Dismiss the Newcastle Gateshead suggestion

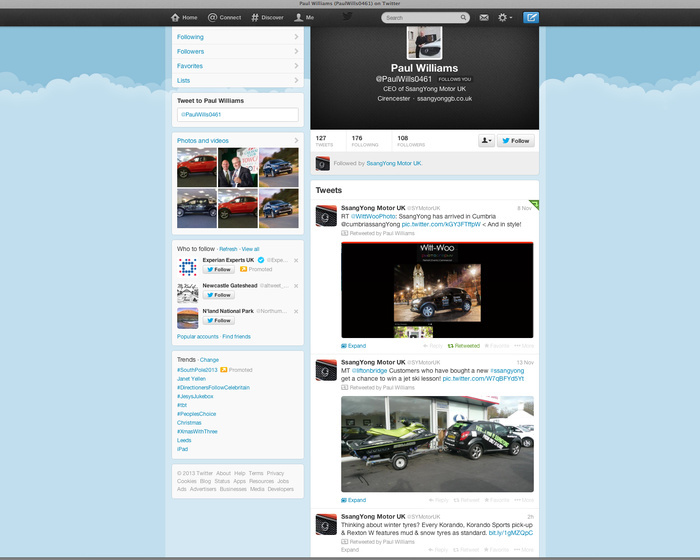[296, 286]
